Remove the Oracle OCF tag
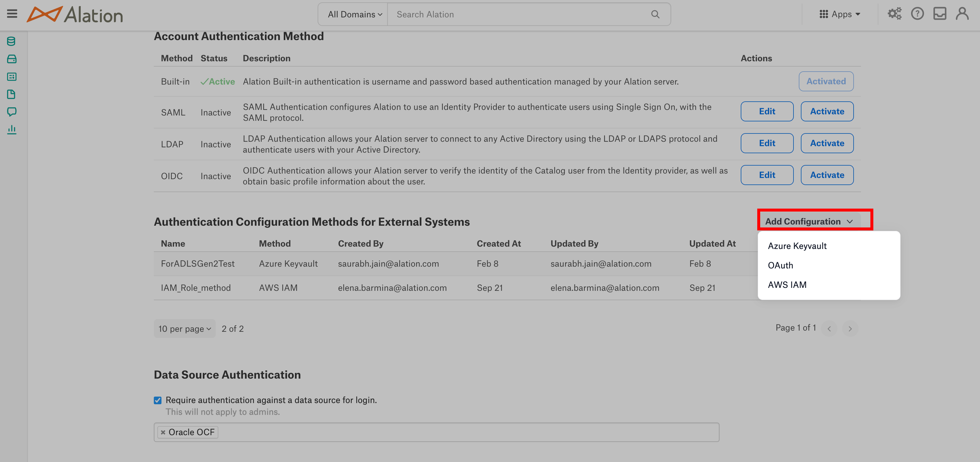This screenshot has height=462, width=980. (163, 432)
